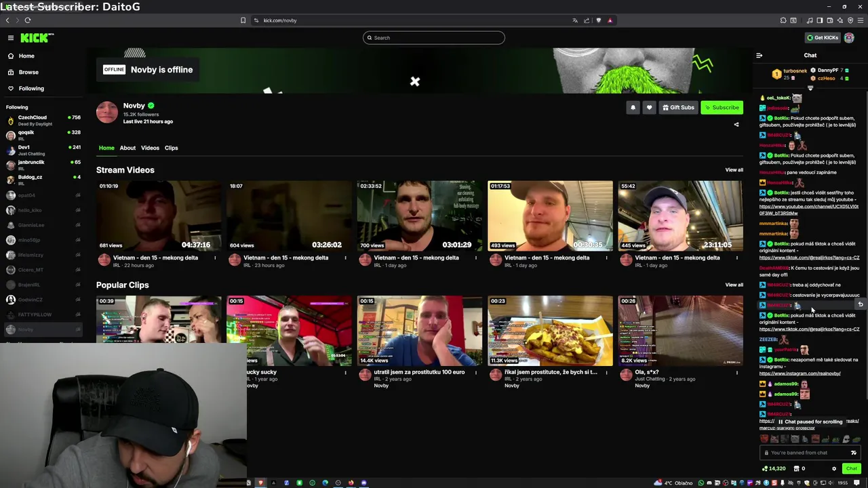Image resolution: width=868 pixels, height=488 pixels.
Task: Collapse chat with the arrow icon
Action: pos(759,56)
